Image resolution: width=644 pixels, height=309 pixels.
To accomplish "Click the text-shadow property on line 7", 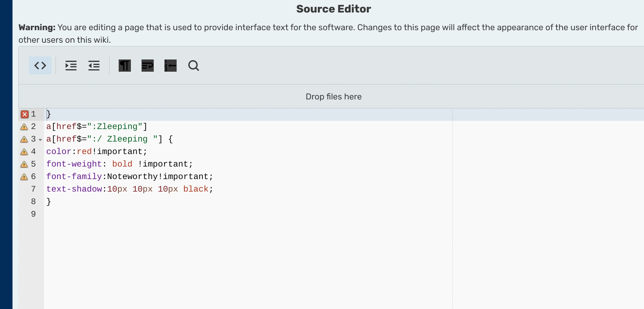I will pyautogui.click(x=74, y=189).
